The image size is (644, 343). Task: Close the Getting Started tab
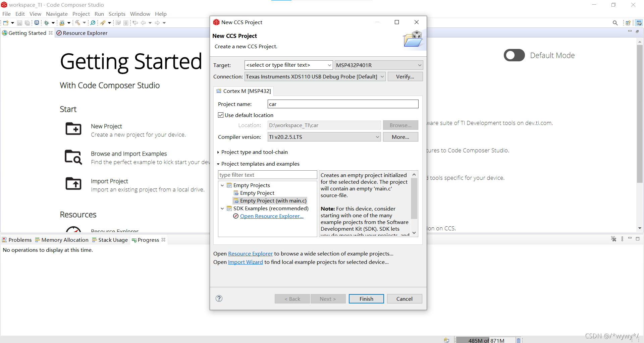point(51,33)
